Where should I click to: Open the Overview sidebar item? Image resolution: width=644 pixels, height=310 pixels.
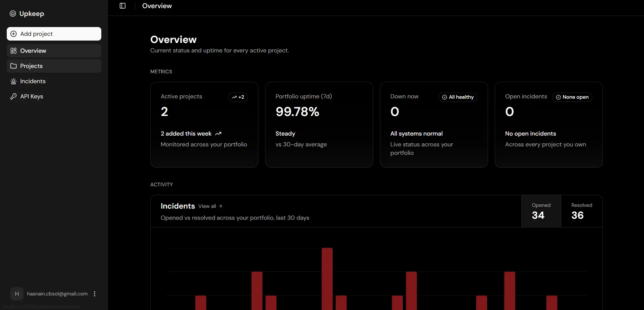(54, 51)
